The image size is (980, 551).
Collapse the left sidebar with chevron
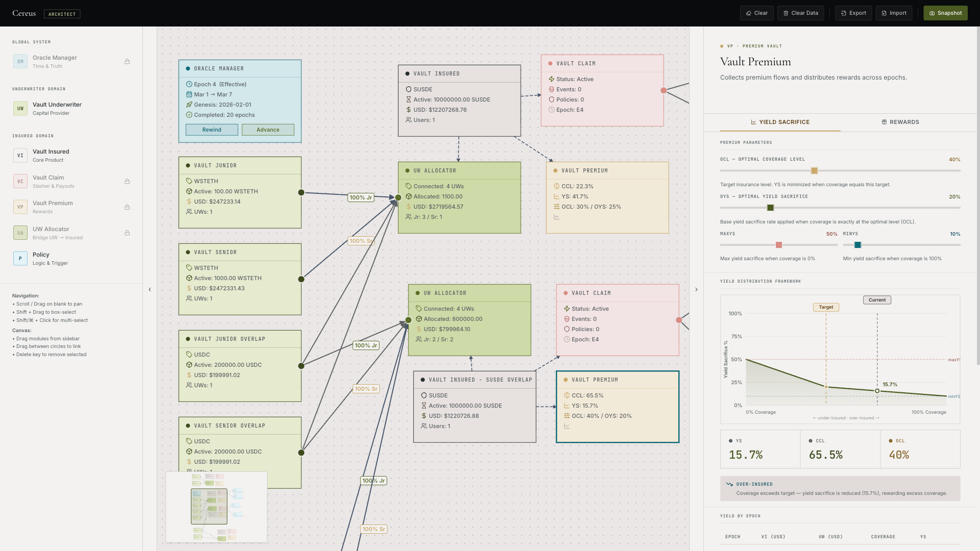tap(150, 289)
